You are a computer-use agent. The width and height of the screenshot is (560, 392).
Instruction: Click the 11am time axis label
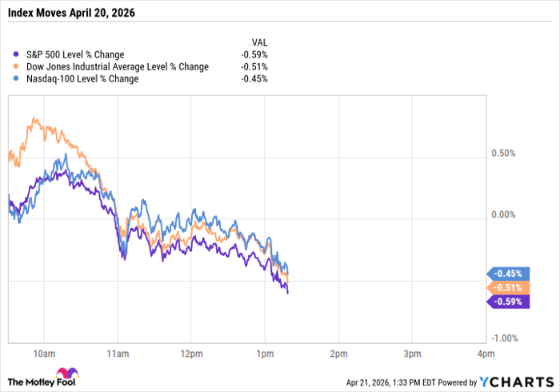[118, 353]
